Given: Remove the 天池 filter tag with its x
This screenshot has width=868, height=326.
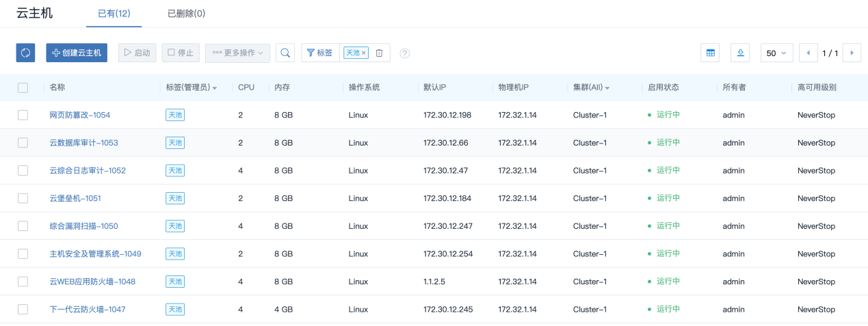Looking at the screenshot, I should click(x=364, y=53).
